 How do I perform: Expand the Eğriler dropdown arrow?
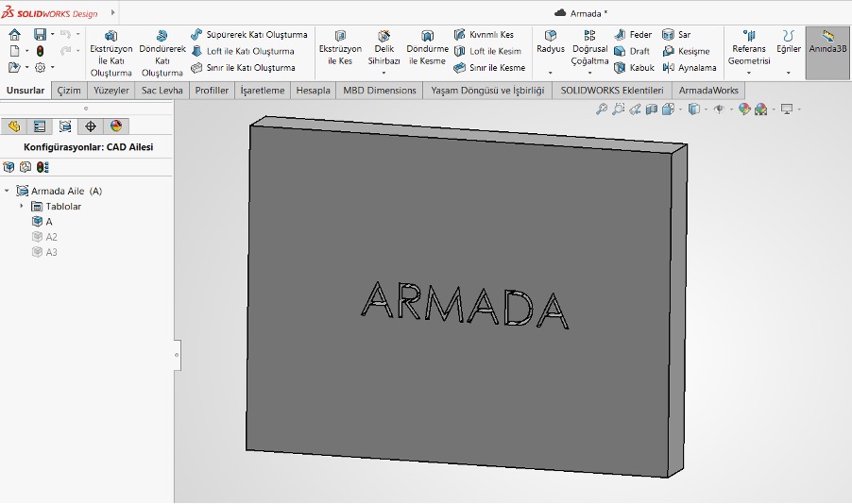pyautogui.click(x=789, y=73)
